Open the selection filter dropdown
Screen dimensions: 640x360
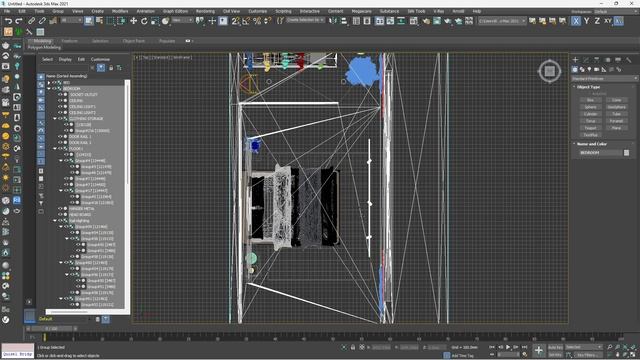pyautogui.click(x=71, y=20)
